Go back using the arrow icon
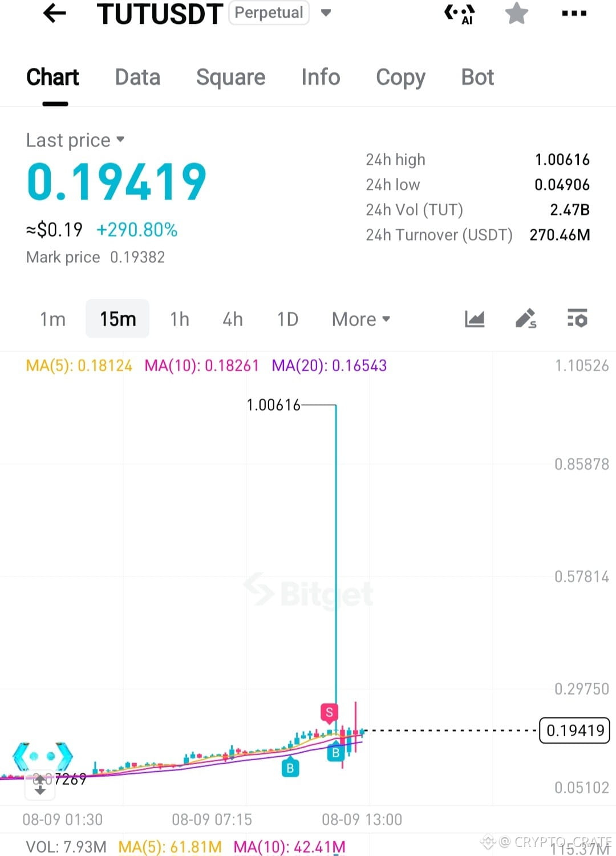Viewport: 616px width, 856px height. 55,13
